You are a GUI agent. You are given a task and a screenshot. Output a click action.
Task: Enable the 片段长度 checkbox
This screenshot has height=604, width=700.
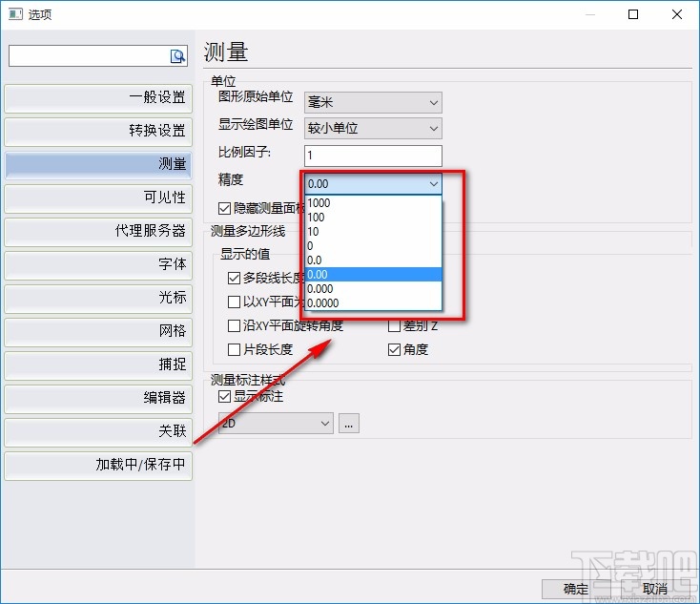tap(235, 349)
